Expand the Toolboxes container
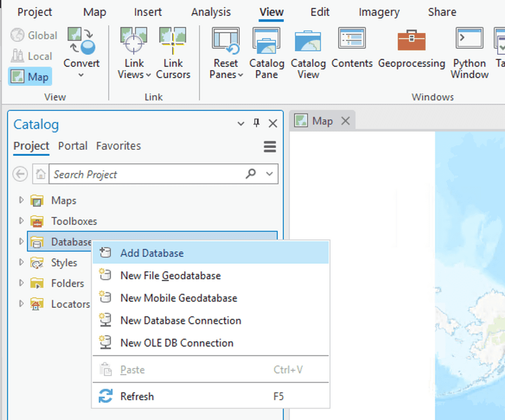This screenshot has height=420, width=505. pyautogui.click(x=21, y=221)
